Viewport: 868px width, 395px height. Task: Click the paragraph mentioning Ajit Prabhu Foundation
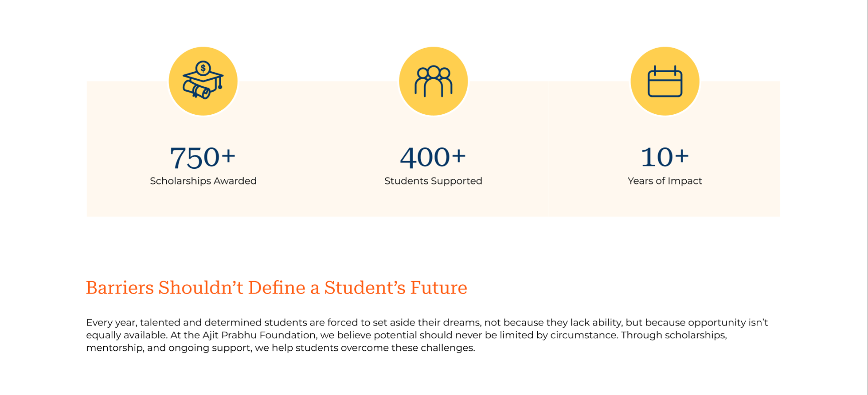(427, 335)
